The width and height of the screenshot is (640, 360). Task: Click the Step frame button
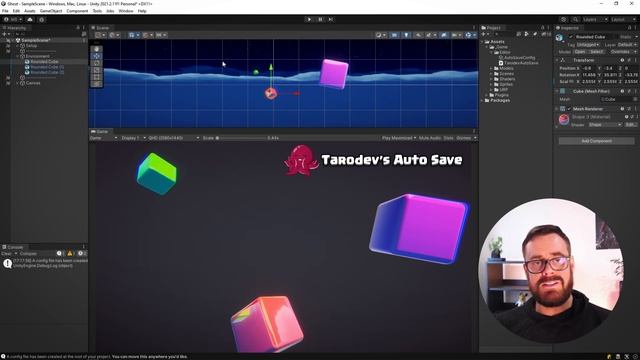point(331,19)
